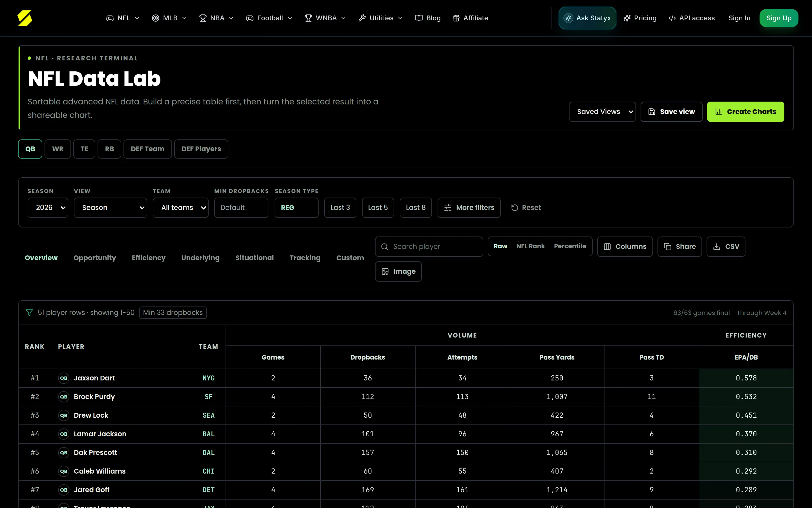The image size is (812, 508).
Task: Open the View dropdown showing Season
Action: tap(111, 208)
